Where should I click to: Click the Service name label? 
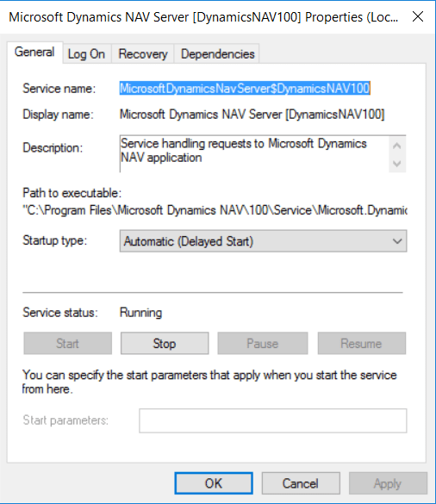click(x=59, y=89)
